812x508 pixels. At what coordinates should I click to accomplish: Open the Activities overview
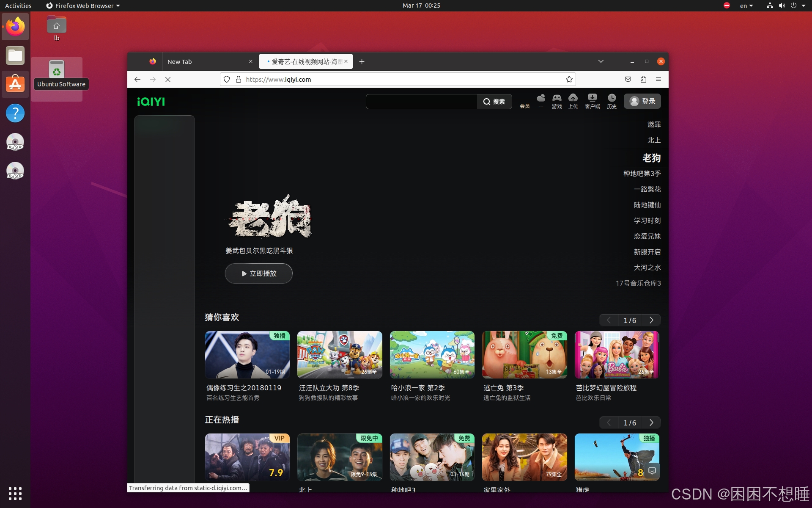pos(18,6)
